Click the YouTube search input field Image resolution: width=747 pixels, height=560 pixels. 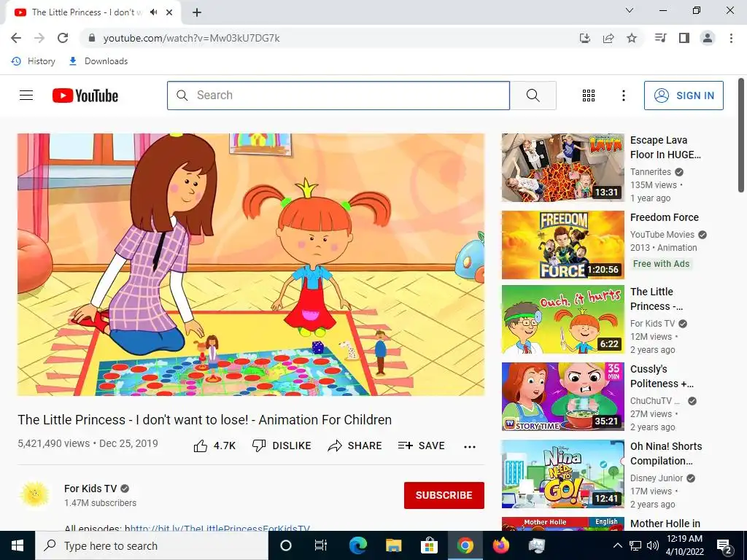(338, 96)
